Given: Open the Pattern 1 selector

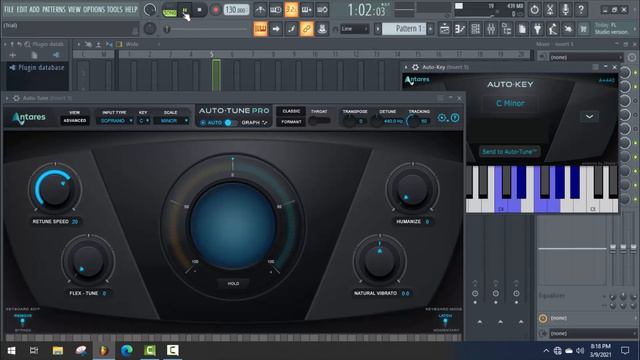Looking at the screenshot, I should (x=404, y=29).
